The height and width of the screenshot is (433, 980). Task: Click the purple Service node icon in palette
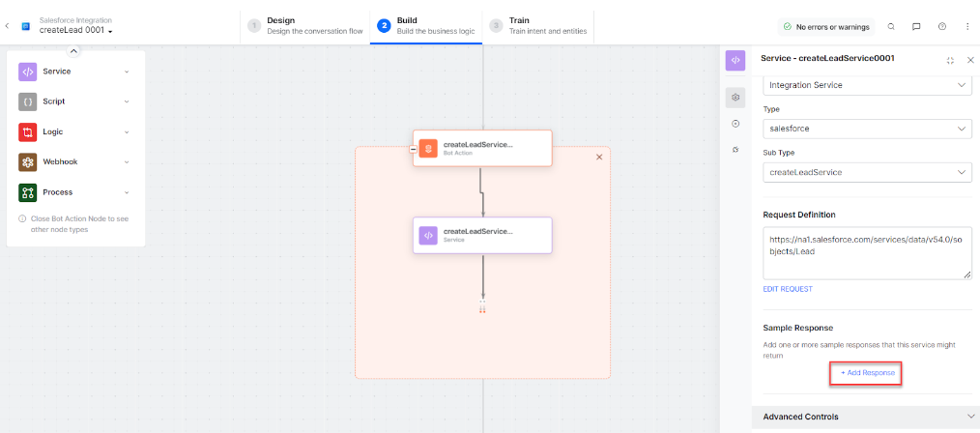27,72
